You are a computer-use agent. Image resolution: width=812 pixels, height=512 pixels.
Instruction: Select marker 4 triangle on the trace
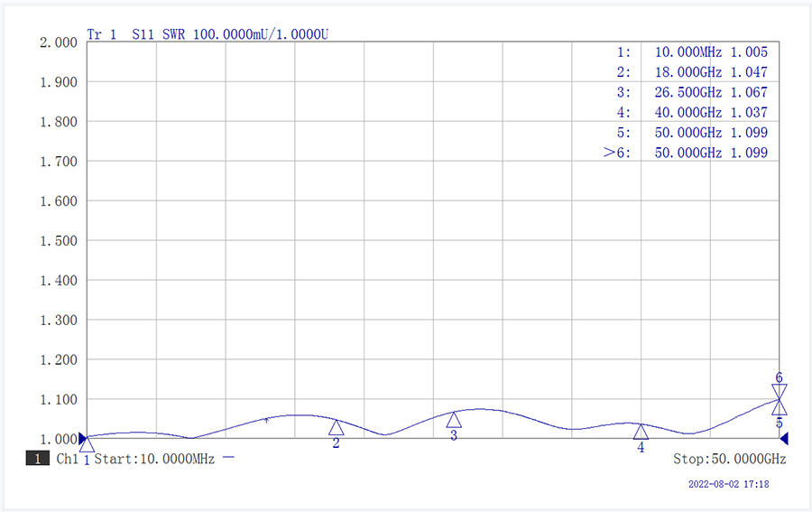[641, 432]
